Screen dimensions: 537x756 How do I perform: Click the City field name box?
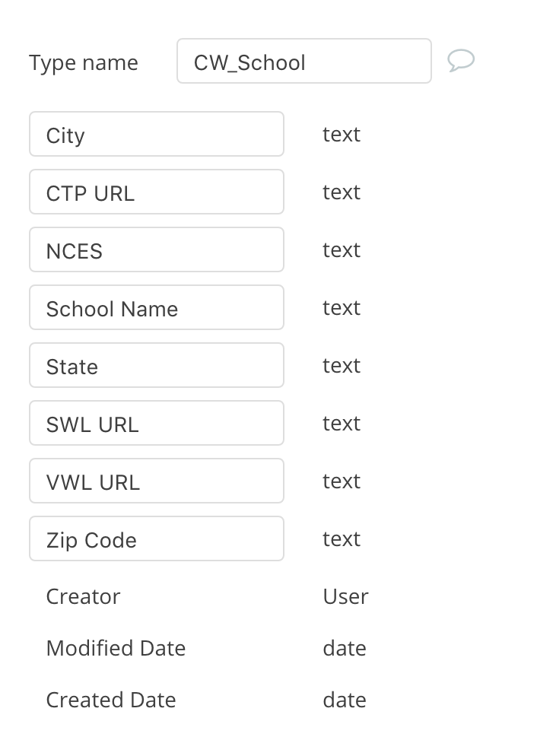click(x=157, y=135)
